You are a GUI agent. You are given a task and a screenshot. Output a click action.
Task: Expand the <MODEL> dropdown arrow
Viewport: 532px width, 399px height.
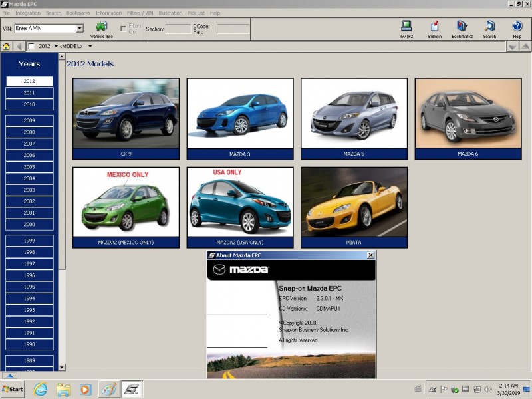[x=90, y=46]
